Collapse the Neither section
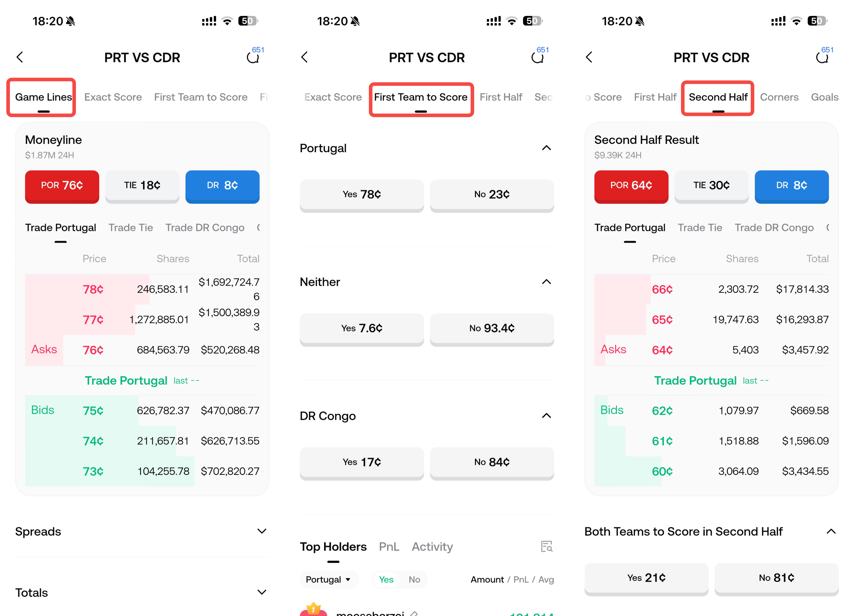854x616 pixels. point(546,282)
